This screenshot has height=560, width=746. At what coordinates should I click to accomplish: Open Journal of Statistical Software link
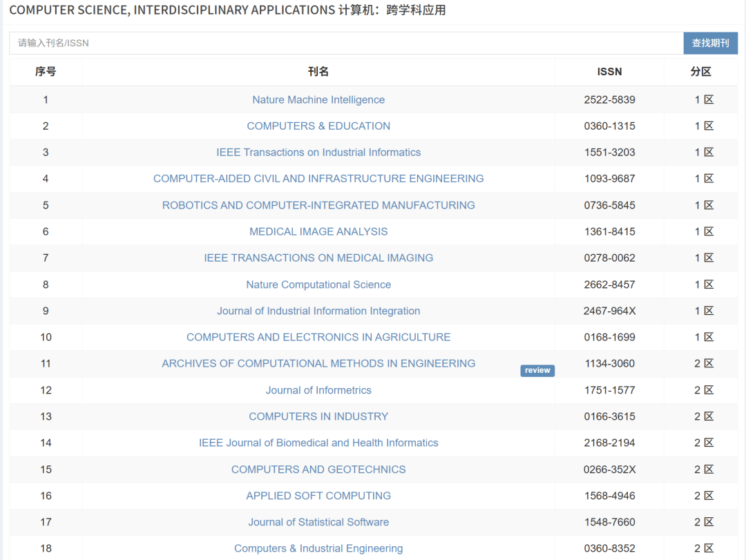[318, 522]
